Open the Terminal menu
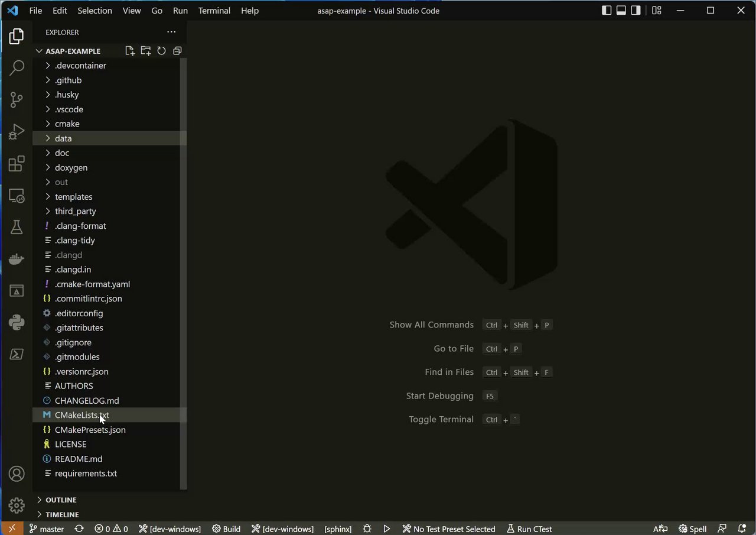Image resolution: width=756 pixels, height=535 pixels. point(214,11)
